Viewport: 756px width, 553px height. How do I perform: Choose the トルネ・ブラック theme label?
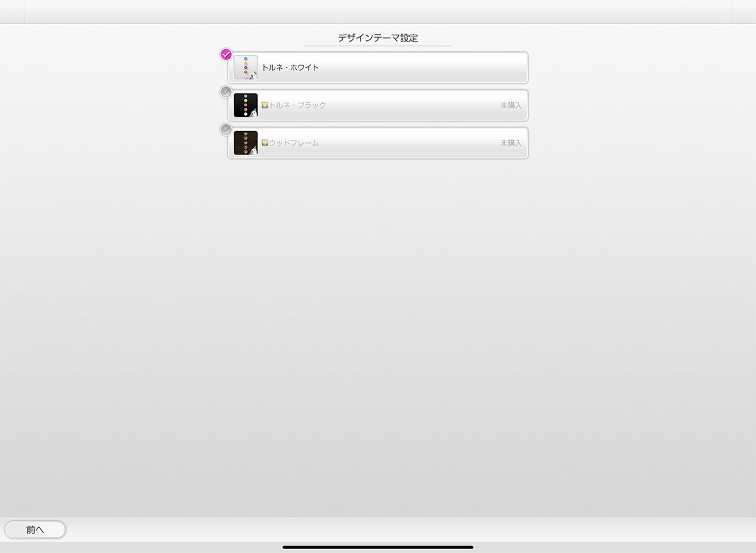[x=297, y=105]
